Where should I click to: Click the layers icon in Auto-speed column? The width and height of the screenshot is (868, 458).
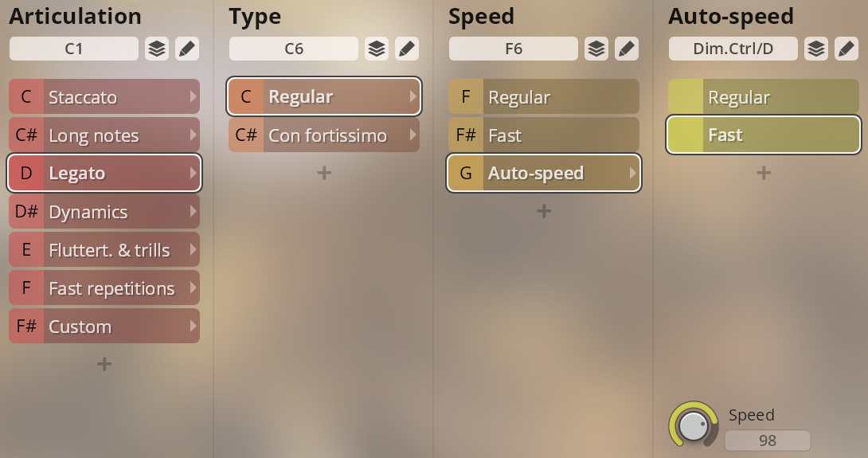[x=816, y=49]
